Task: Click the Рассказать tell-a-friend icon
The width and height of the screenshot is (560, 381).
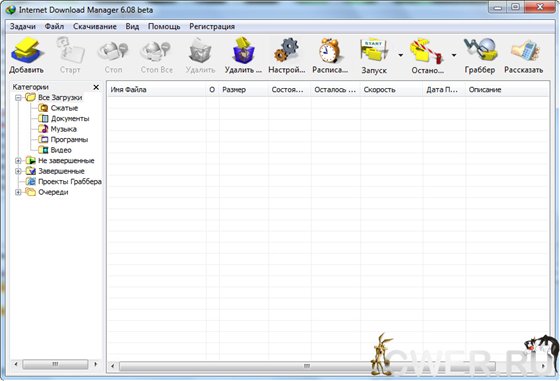Action: [x=524, y=51]
